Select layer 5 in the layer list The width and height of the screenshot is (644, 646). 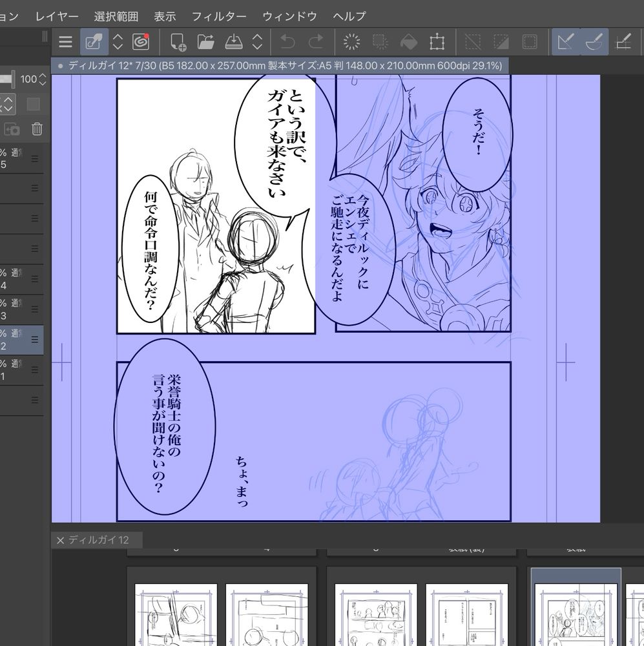[21, 159]
